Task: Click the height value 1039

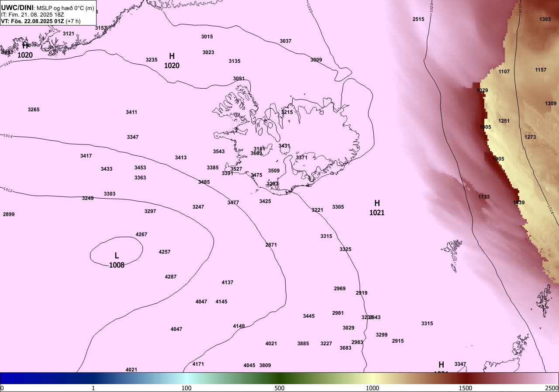Action: [x=519, y=203]
